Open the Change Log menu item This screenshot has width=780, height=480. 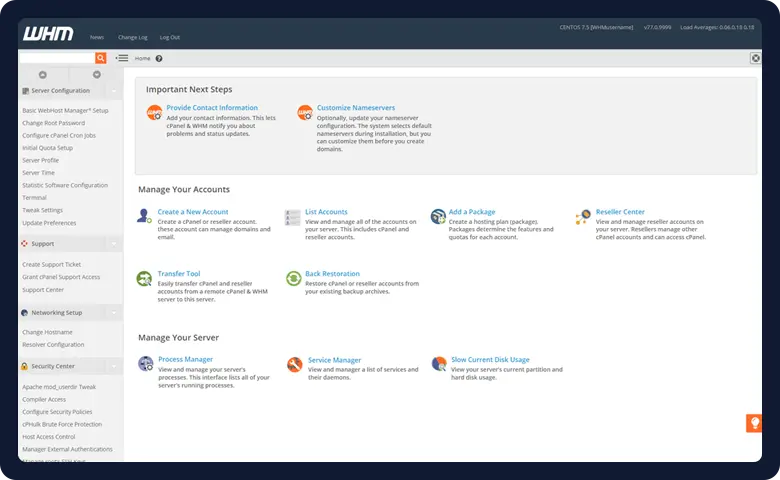click(x=132, y=37)
